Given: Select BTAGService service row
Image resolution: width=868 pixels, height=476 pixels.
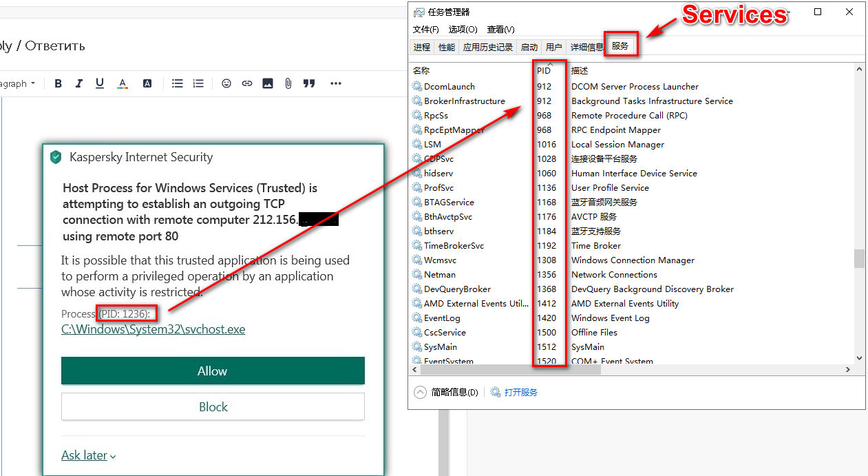Looking at the screenshot, I should tap(632, 202).
